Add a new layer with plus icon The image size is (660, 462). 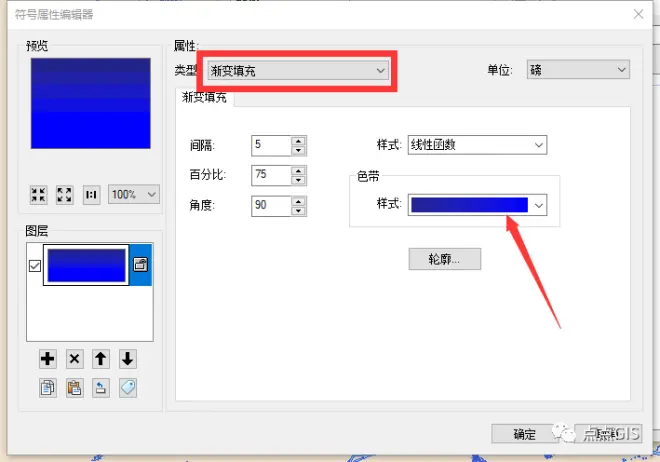click(x=48, y=359)
